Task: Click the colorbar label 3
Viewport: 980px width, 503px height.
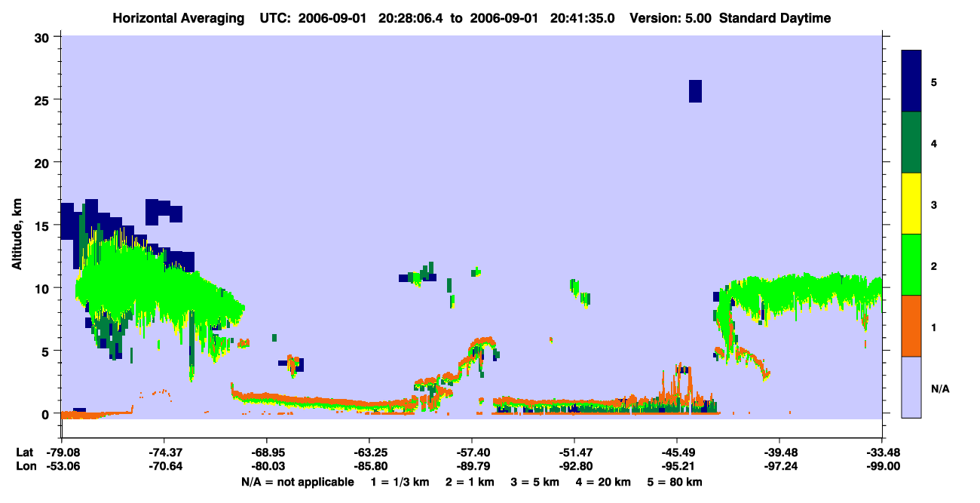Action: point(934,204)
